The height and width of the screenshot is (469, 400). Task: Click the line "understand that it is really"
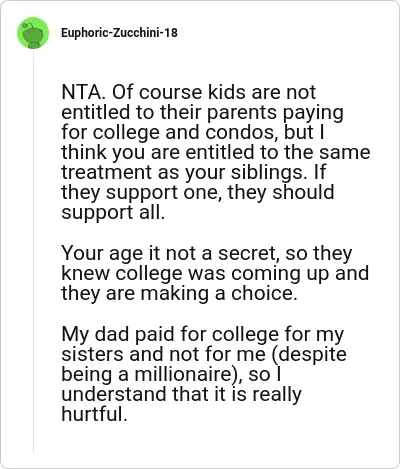tap(181, 394)
